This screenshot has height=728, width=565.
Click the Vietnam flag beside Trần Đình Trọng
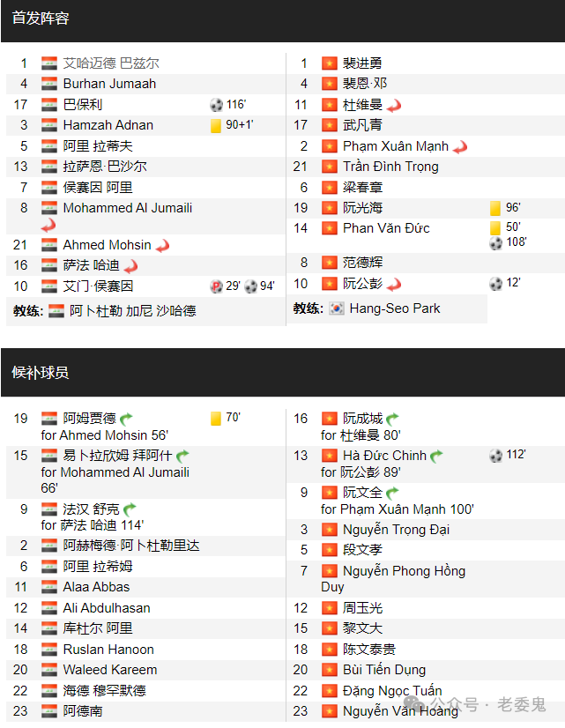pos(329,167)
